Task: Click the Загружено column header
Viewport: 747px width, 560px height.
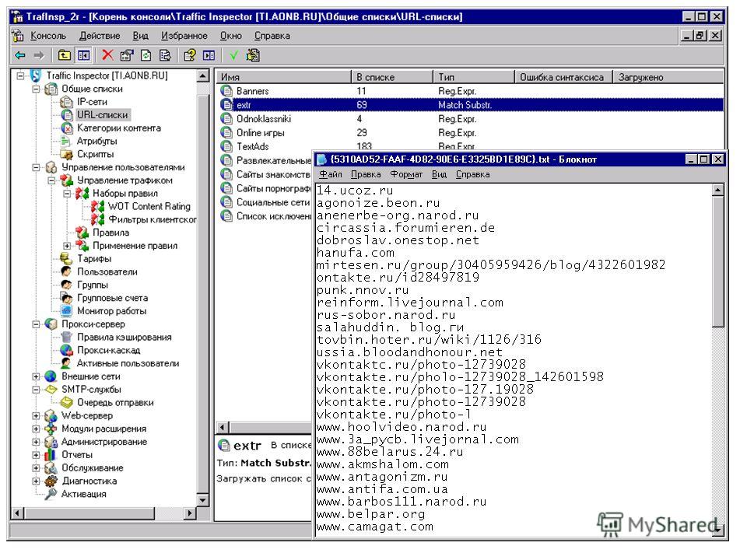Action: 668,77
